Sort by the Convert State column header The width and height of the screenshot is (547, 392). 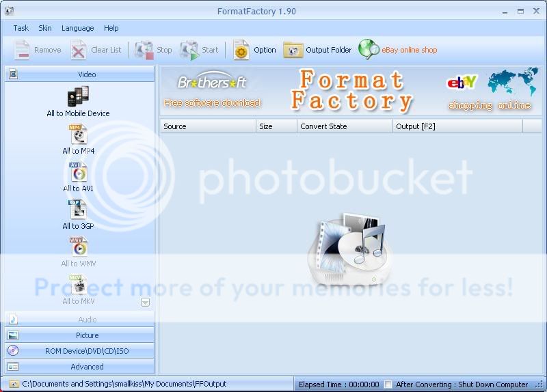pyautogui.click(x=345, y=126)
